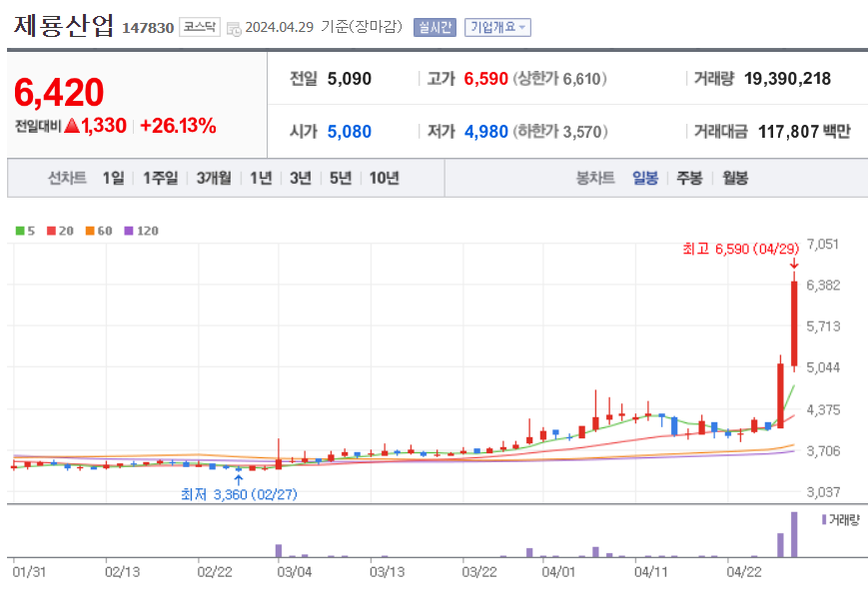
Task: Click the purple 거래량 legend marker
Action: click(824, 520)
